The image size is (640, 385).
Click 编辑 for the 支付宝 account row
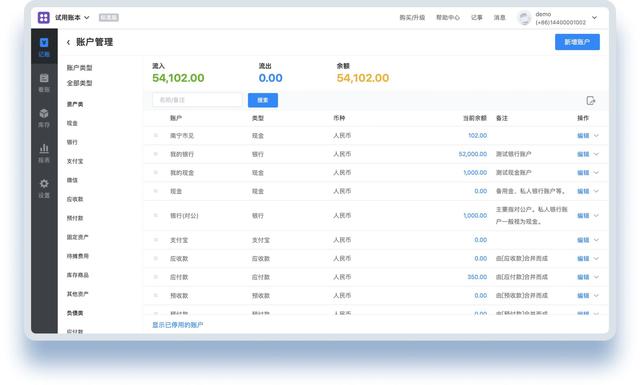pyautogui.click(x=583, y=240)
